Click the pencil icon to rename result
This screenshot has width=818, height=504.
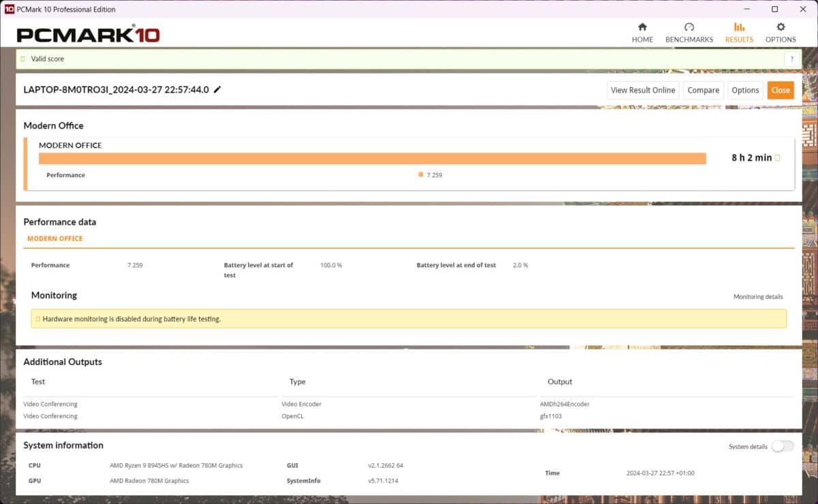(x=217, y=89)
